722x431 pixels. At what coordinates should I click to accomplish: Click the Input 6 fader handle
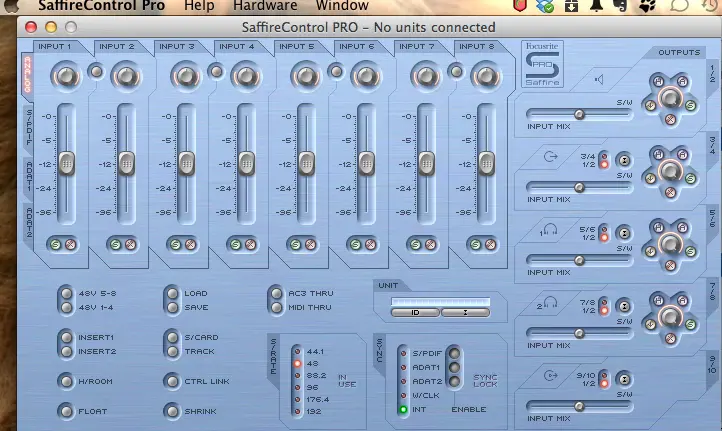(x=367, y=163)
